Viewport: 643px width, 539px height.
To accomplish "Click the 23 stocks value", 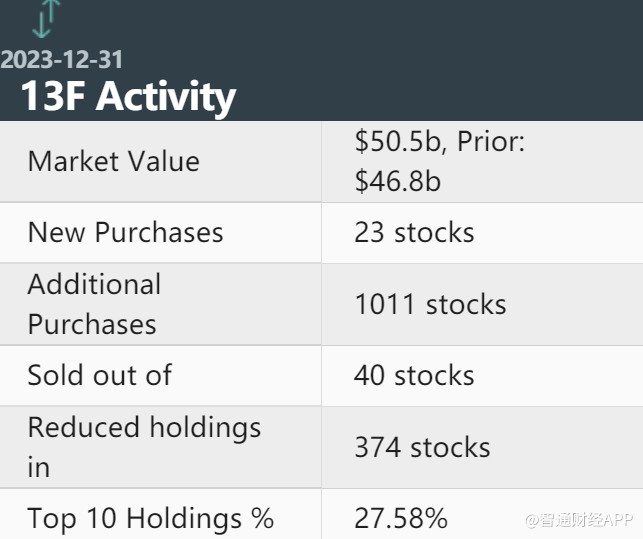I will point(413,232).
